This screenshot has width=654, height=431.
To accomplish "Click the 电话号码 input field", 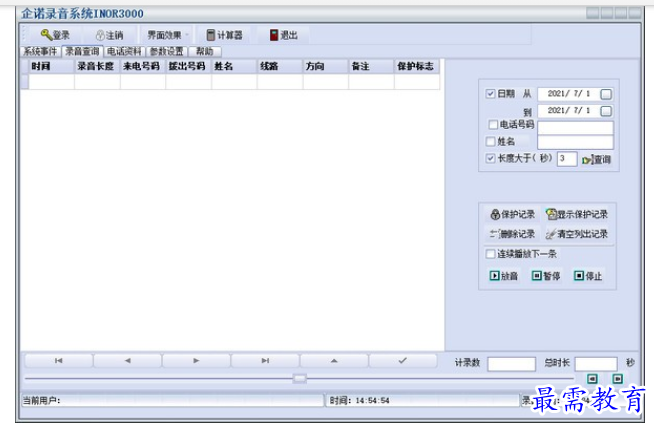I will [x=576, y=128].
